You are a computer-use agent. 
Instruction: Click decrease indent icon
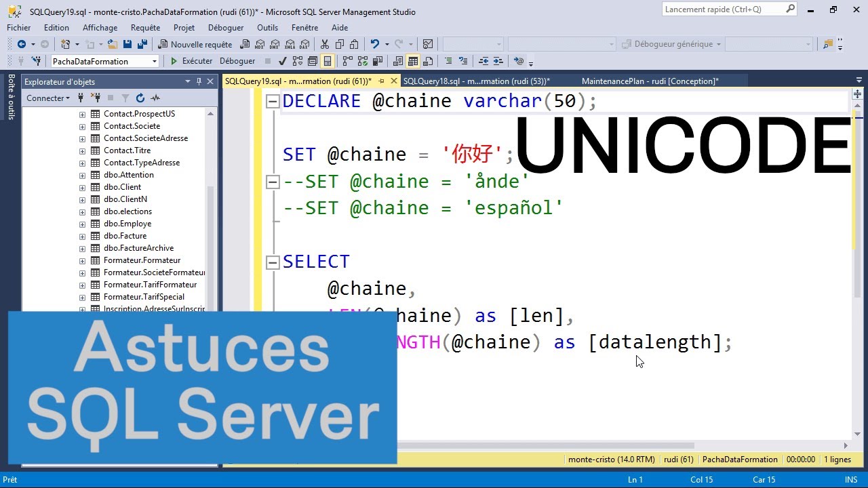pyautogui.click(x=484, y=61)
